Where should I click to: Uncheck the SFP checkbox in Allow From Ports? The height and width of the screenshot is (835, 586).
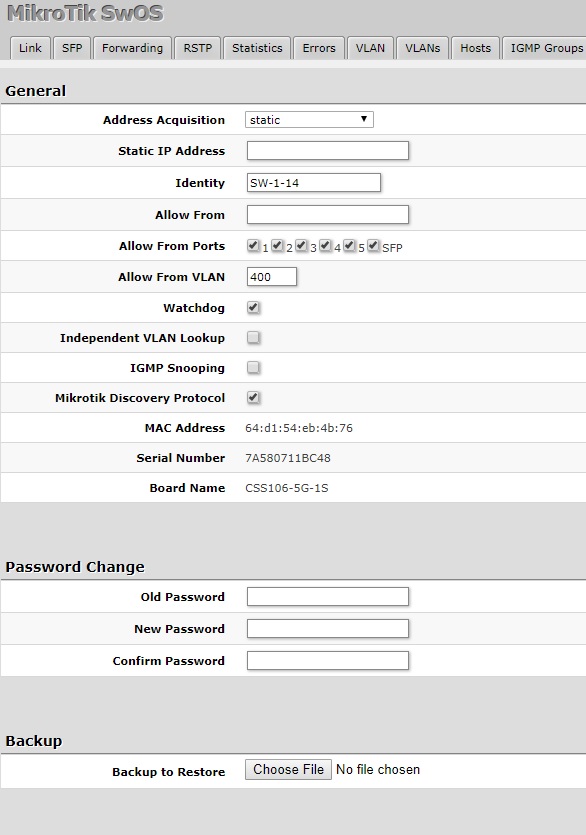[373, 244]
